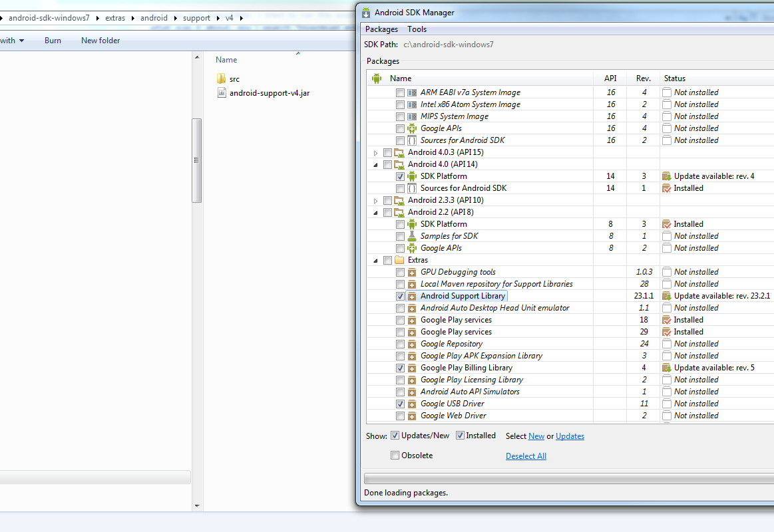Screen dimensions: 774x532
Task: Click the Updates link to select updates
Action: click(570, 436)
